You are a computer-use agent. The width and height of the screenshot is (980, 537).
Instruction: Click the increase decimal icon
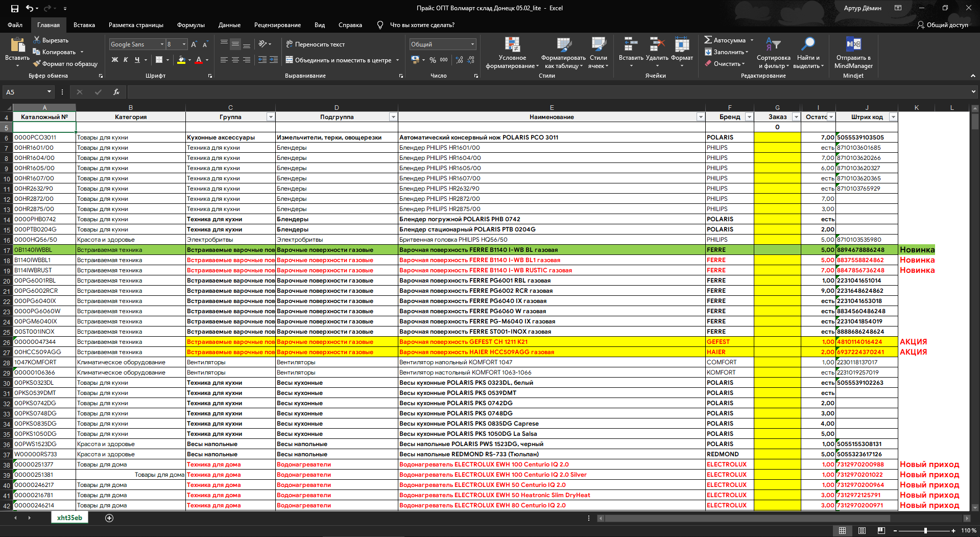(x=460, y=60)
